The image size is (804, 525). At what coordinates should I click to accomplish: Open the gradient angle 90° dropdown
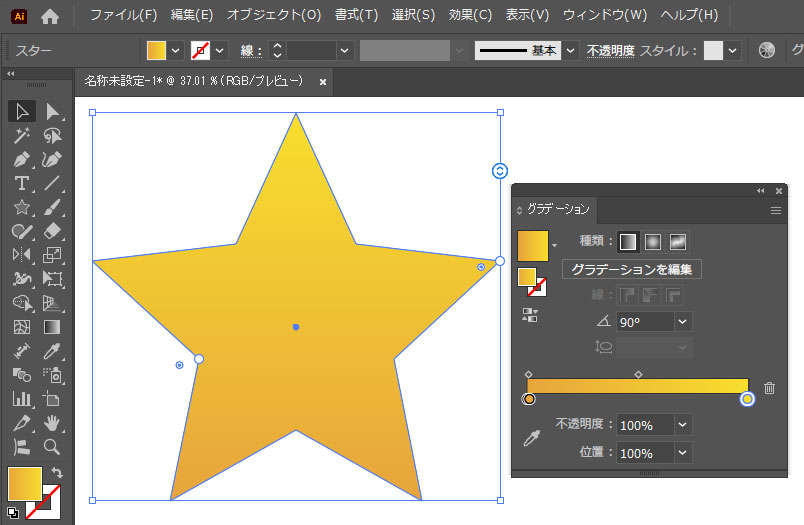pyautogui.click(x=683, y=322)
